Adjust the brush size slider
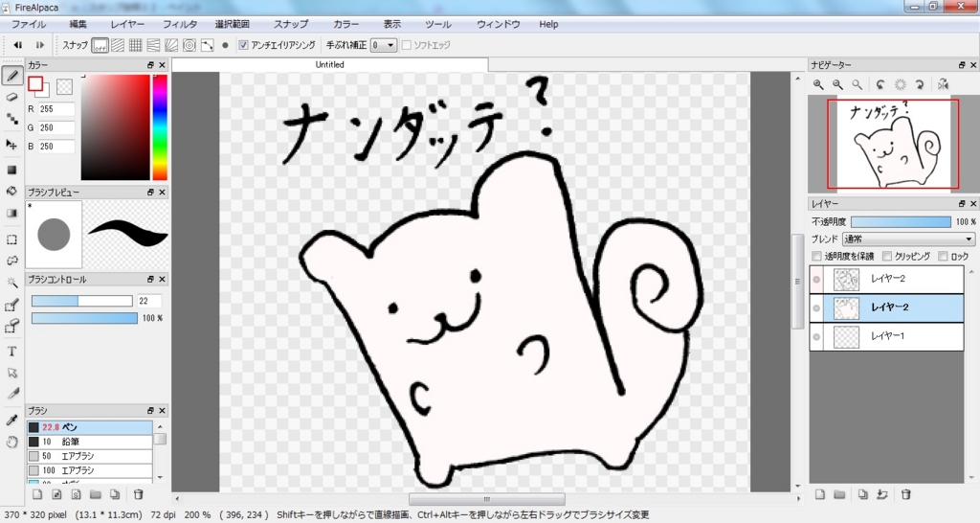Image resolution: width=980 pixels, height=523 pixels. (82, 301)
